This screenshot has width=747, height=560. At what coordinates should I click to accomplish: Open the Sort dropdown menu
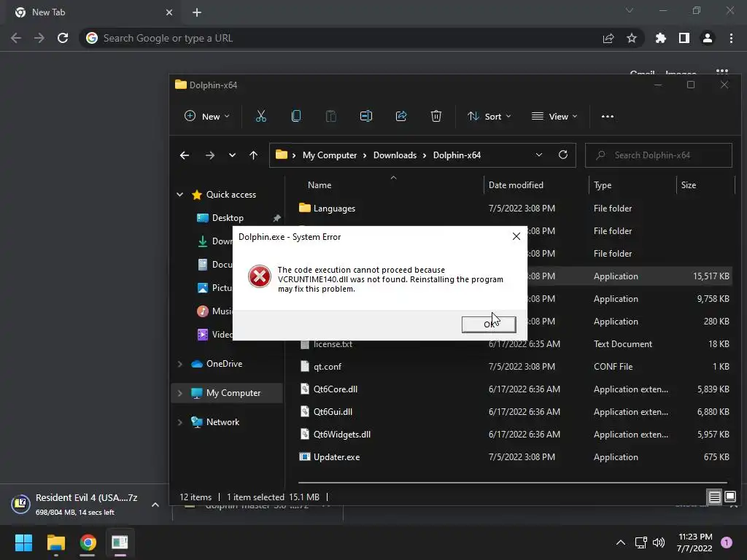pyautogui.click(x=489, y=116)
